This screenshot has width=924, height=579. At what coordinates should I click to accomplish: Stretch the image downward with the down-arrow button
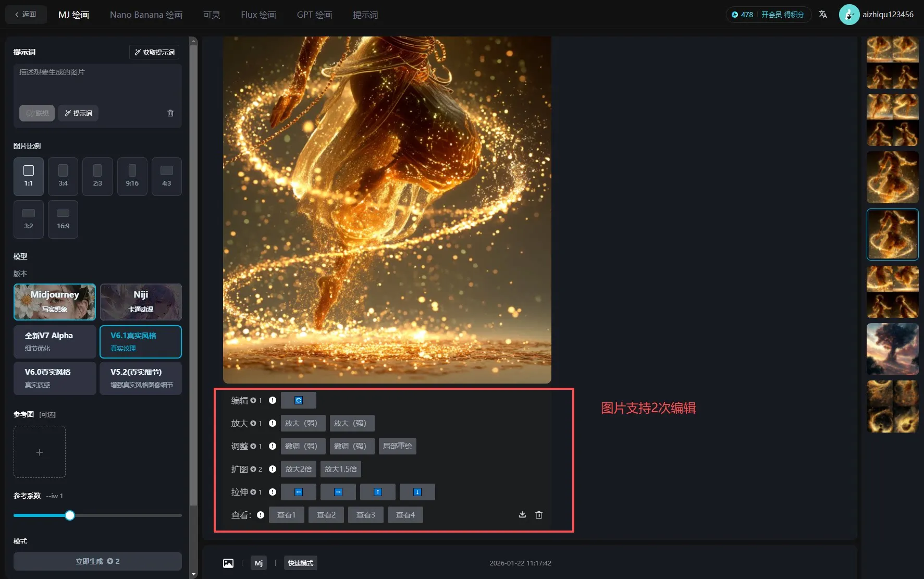pyautogui.click(x=417, y=492)
